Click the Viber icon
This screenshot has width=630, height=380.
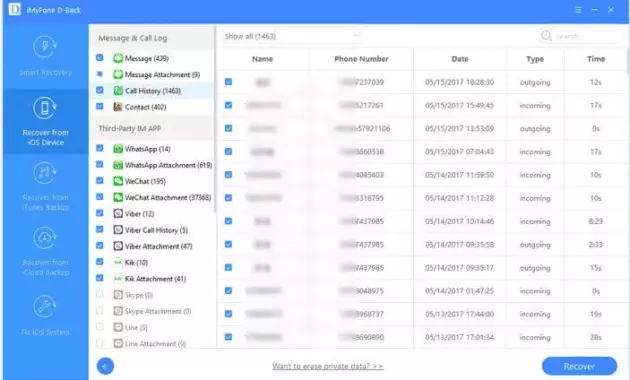coord(118,214)
